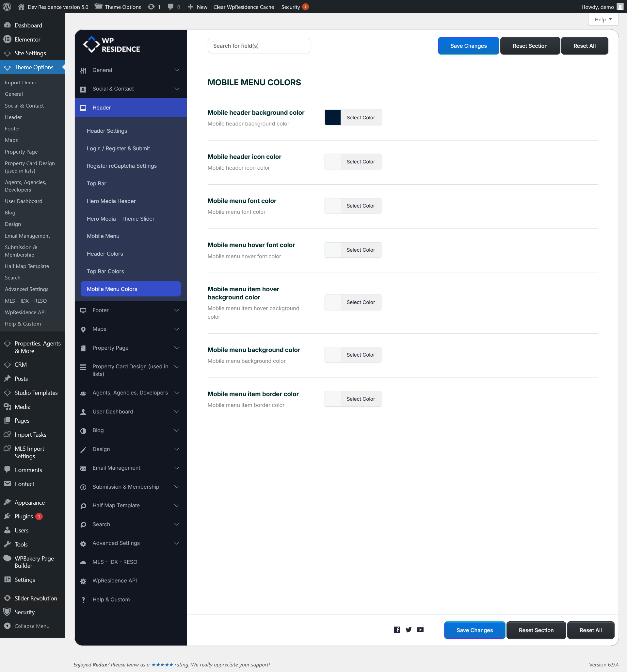Image resolution: width=627 pixels, height=672 pixels.
Task: Open the Header Colors submenu item
Action: pos(105,254)
